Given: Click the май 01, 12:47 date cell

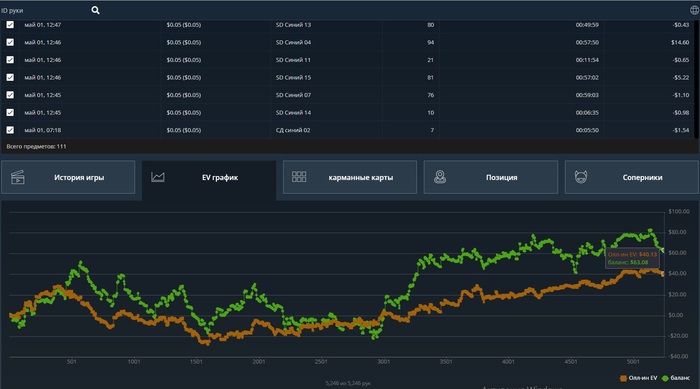Looking at the screenshot, I should click(42, 25).
